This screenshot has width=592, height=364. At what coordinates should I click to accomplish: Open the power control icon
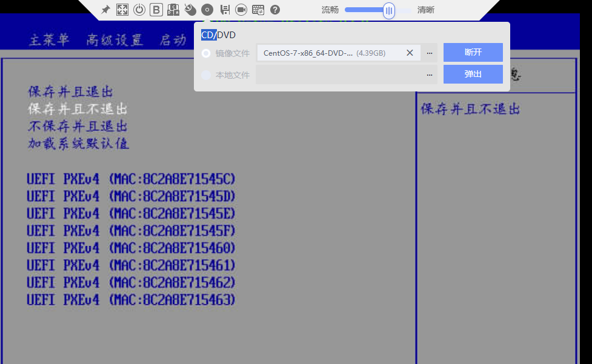[139, 10]
